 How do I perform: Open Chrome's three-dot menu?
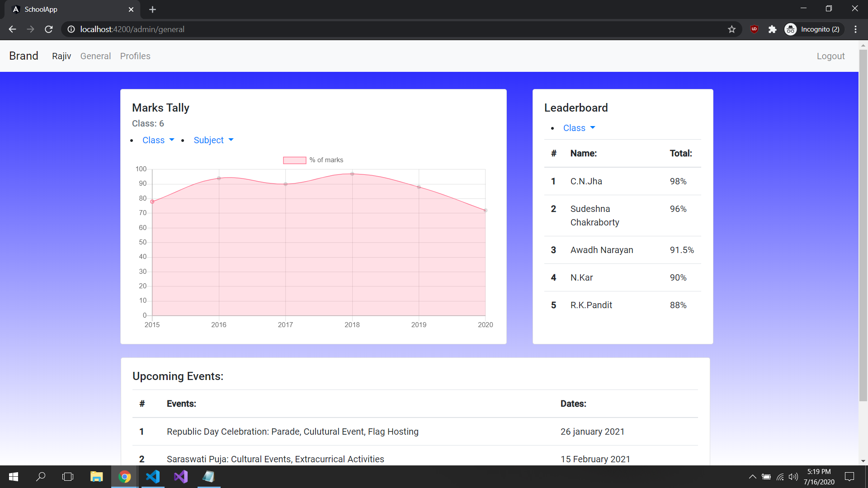(x=855, y=29)
